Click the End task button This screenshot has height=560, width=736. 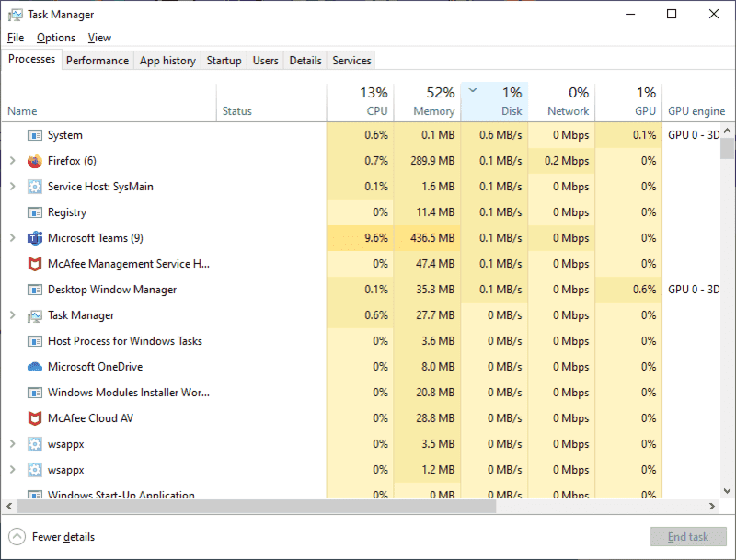(x=688, y=536)
